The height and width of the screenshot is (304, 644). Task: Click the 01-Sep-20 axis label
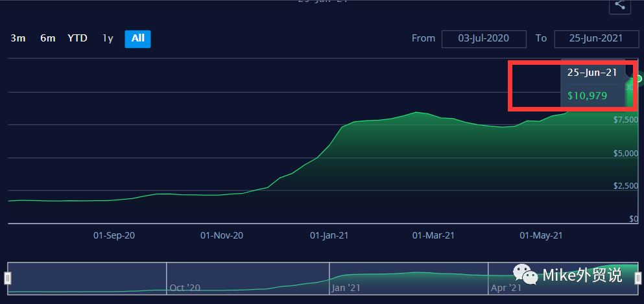point(114,236)
